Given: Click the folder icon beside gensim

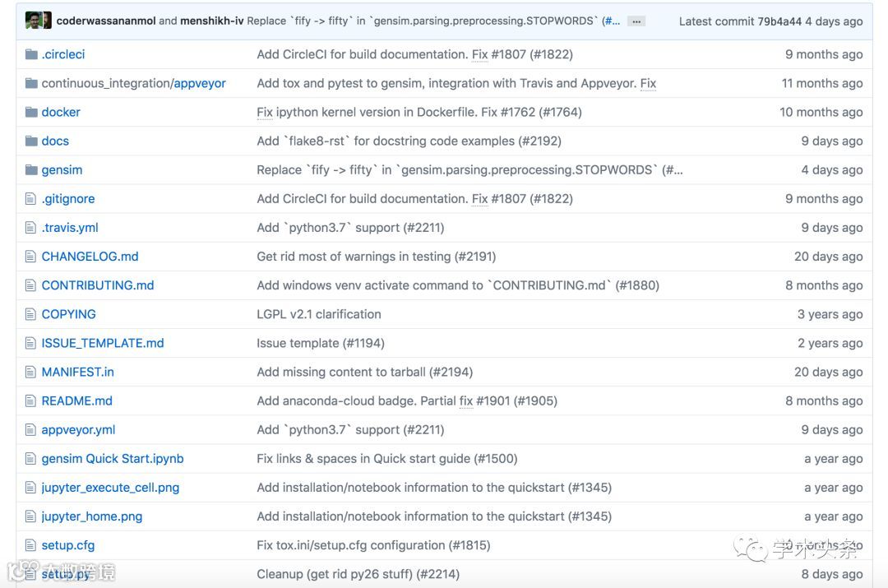Looking at the screenshot, I should (31, 170).
